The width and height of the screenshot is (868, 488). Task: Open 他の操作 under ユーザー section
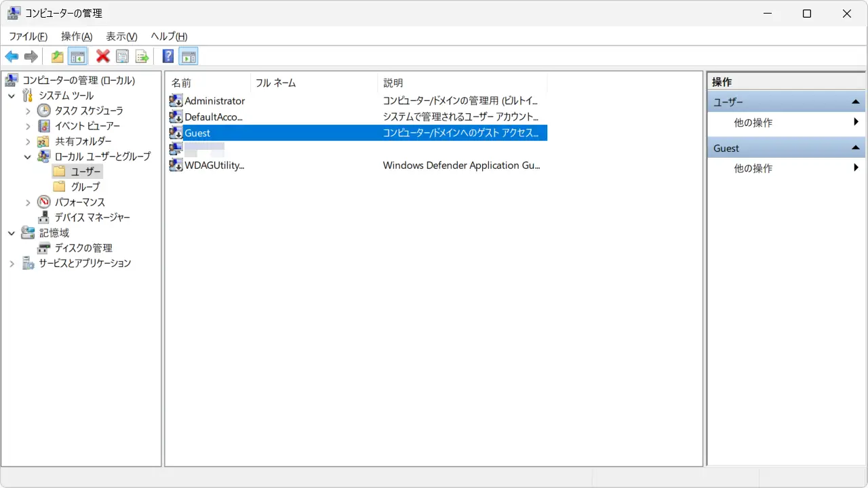point(787,123)
